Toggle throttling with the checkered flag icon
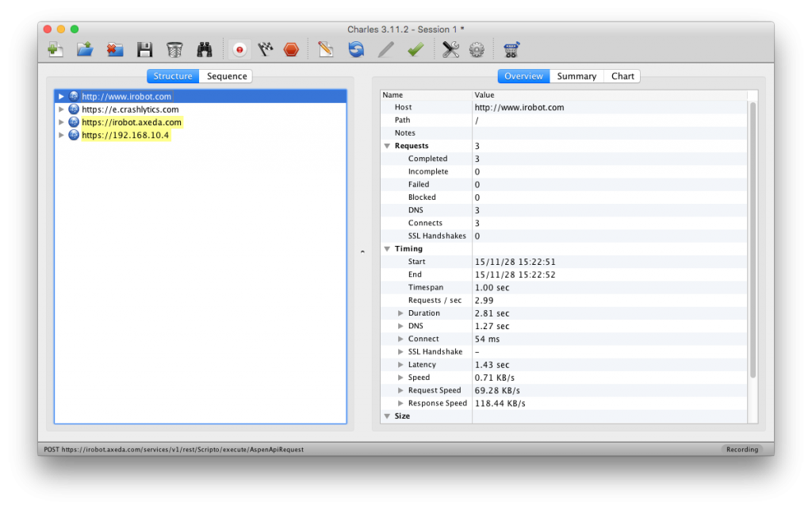This screenshot has width=812, height=510. [x=266, y=50]
